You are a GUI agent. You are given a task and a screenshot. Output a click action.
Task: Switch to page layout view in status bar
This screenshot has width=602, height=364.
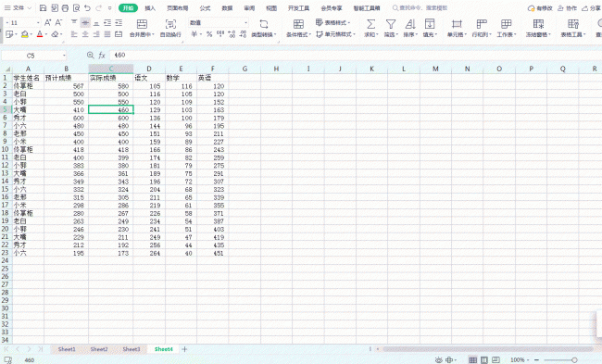[484, 359]
